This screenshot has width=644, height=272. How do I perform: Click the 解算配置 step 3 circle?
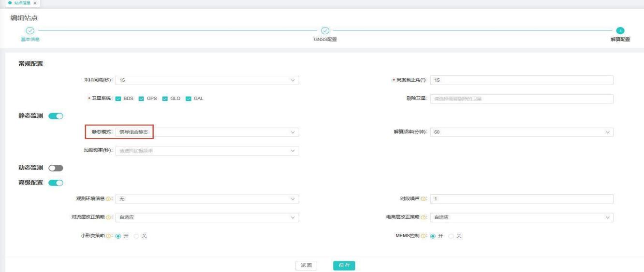pos(620,30)
